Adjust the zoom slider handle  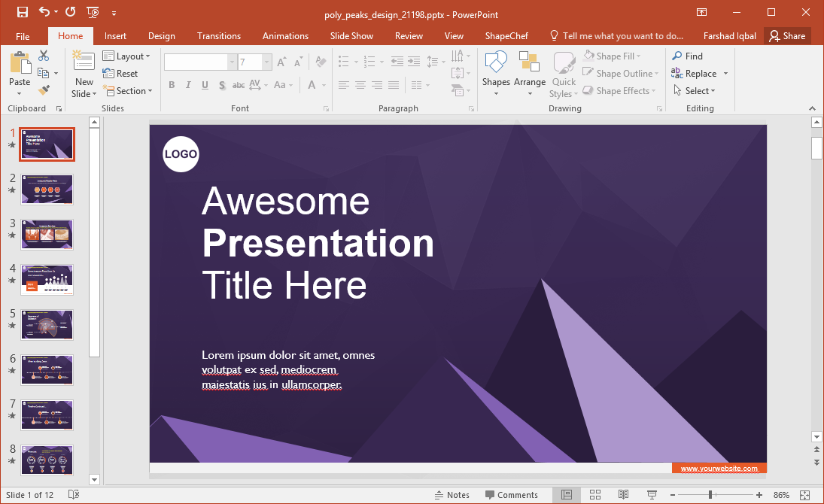pyautogui.click(x=710, y=494)
